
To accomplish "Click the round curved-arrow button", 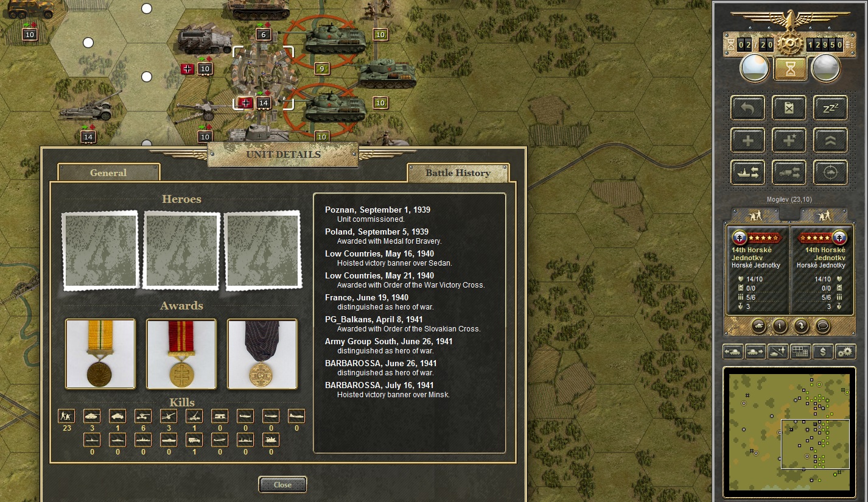I will pyautogui.click(x=802, y=326).
